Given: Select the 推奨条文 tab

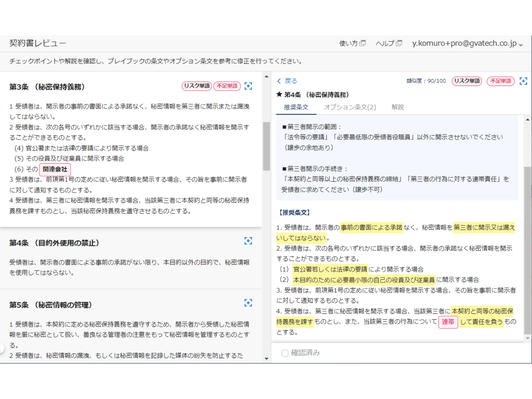Looking at the screenshot, I should coord(296,107).
